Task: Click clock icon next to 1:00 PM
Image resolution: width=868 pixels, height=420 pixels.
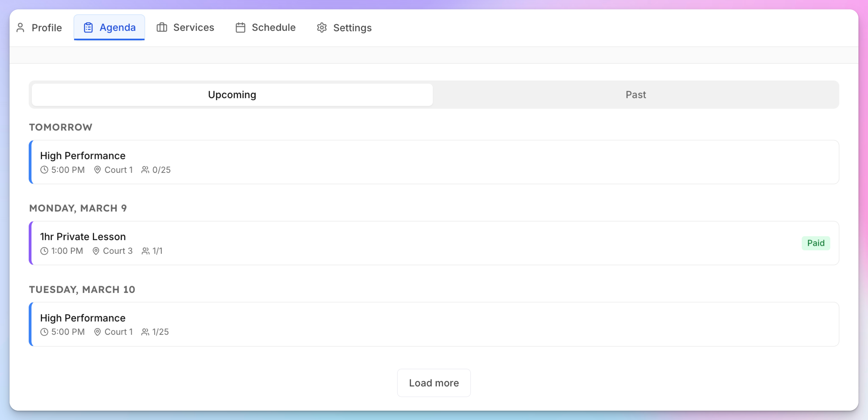Action: tap(44, 251)
